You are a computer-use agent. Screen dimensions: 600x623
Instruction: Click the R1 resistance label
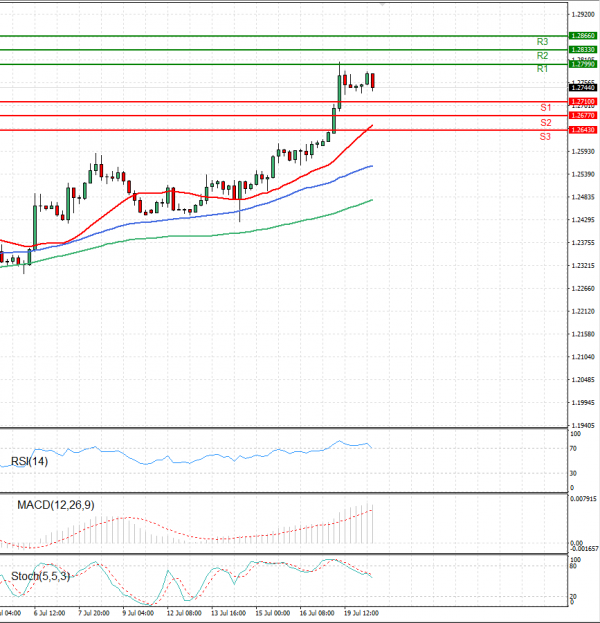(x=542, y=70)
